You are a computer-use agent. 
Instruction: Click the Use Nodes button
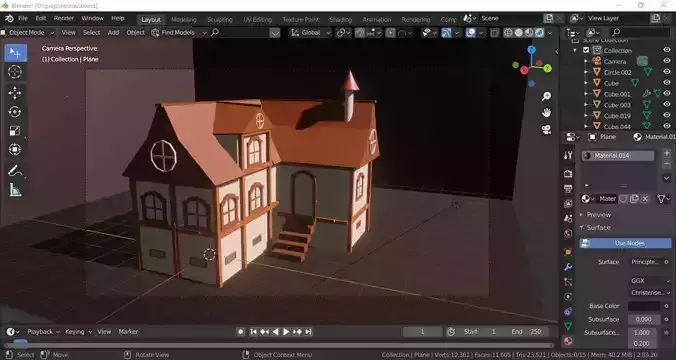tap(625, 244)
